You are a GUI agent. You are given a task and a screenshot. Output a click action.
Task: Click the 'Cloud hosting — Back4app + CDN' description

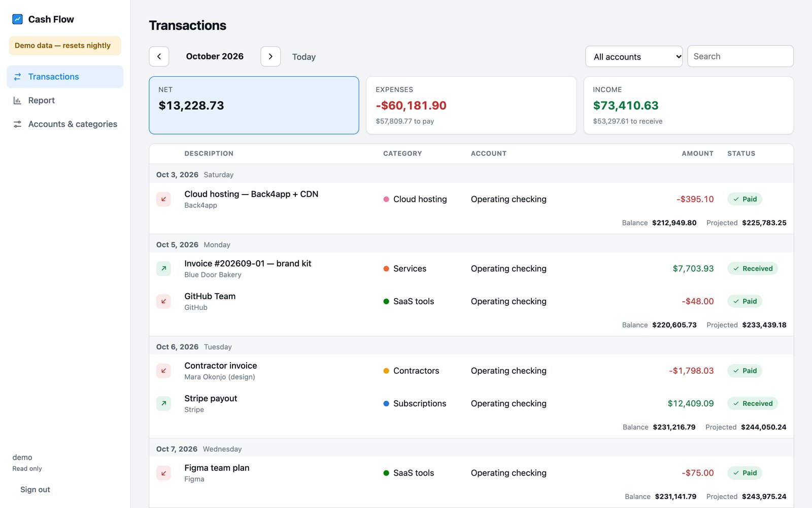[251, 194]
